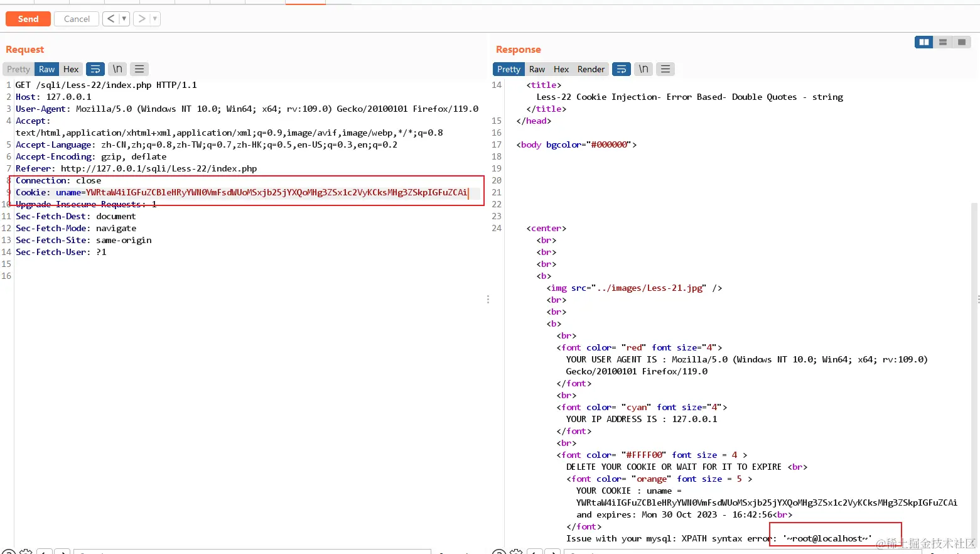Click the Host: 127.0.0.1 header line
Screen dimensions: 980x554
[x=53, y=97]
